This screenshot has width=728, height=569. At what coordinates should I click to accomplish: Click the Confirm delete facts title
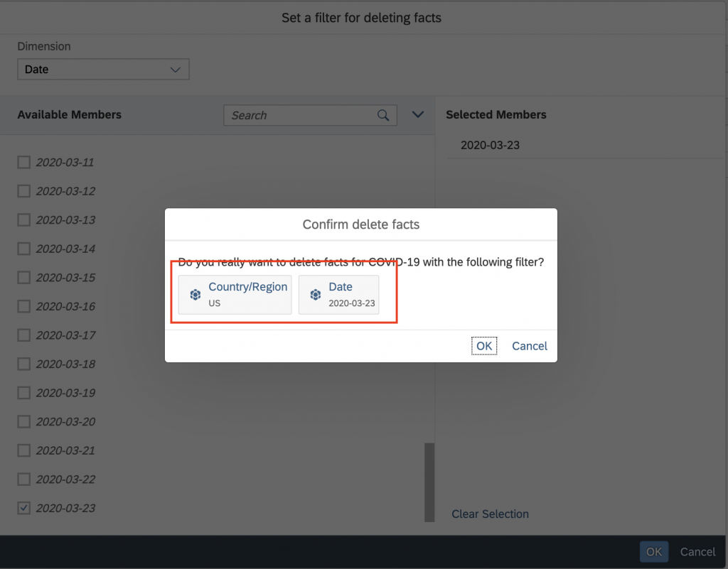(361, 224)
